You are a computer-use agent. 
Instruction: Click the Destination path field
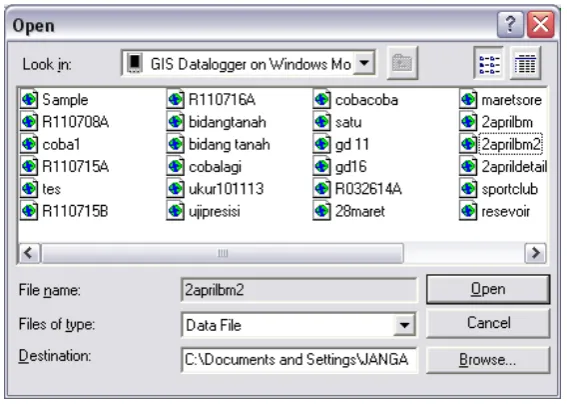299,360
